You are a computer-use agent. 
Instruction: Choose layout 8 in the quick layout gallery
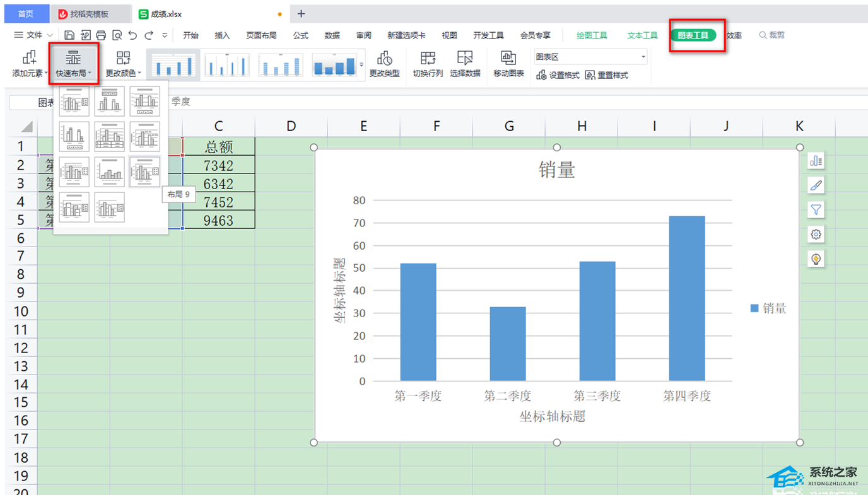coord(110,172)
